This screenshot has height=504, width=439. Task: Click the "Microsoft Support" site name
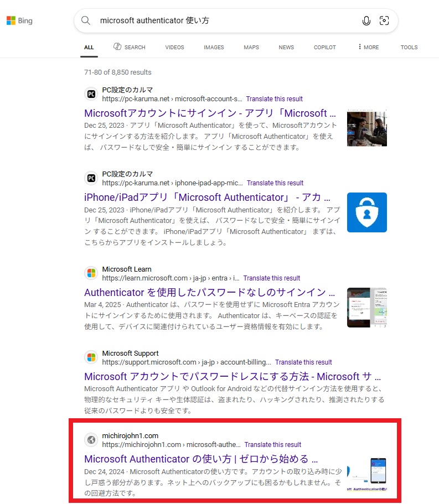pyautogui.click(x=130, y=354)
